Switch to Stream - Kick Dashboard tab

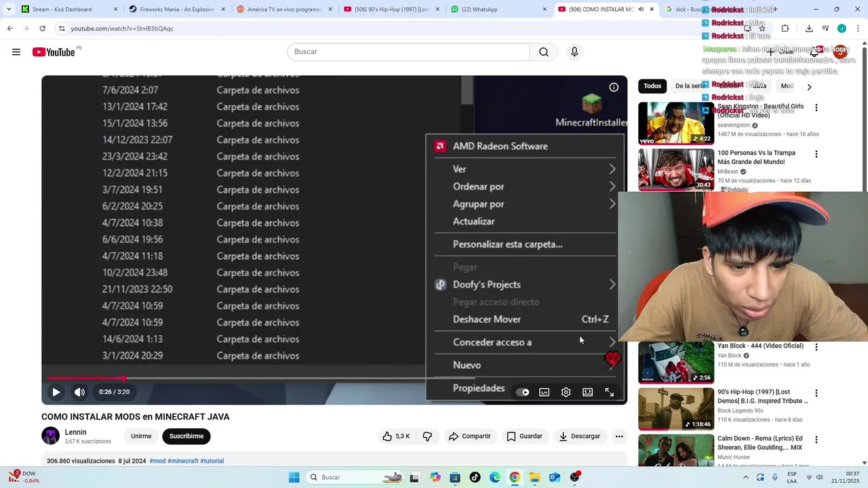coord(68,9)
